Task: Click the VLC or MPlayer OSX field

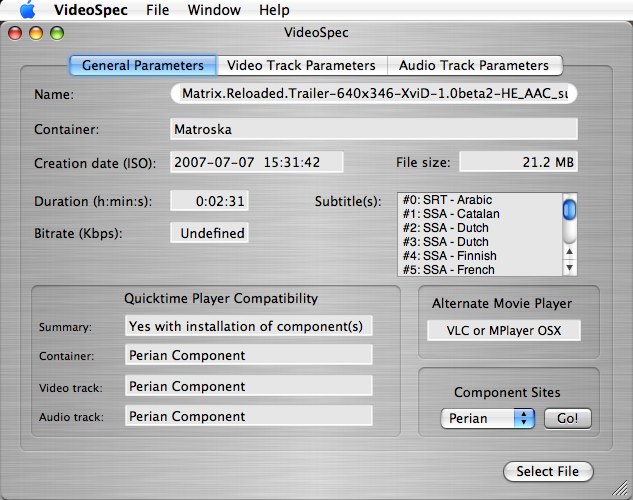Action: (x=504, y=331)
